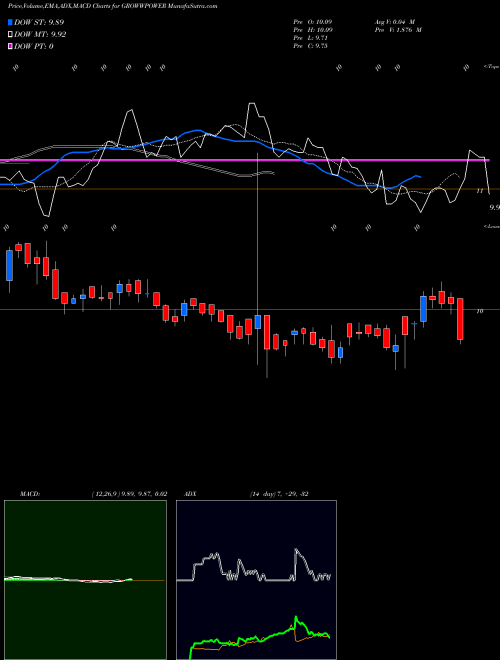Select the 'DOW PT: 0' legend text
This screenshot has width=500, height=660.
(x=34, y=46)
